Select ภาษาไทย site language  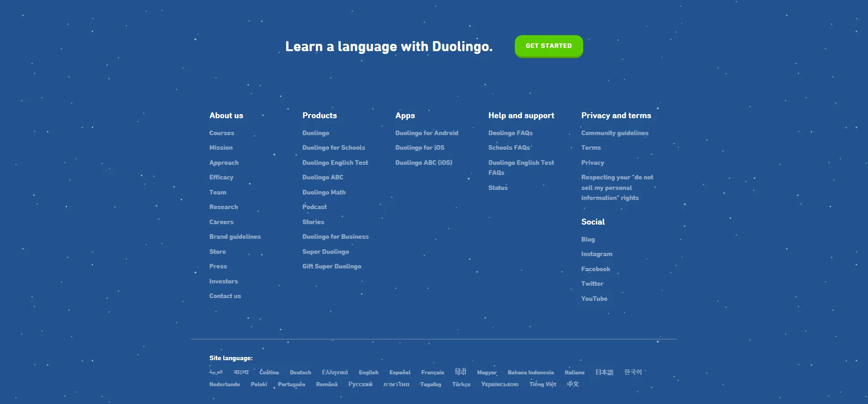click(396, 384)
